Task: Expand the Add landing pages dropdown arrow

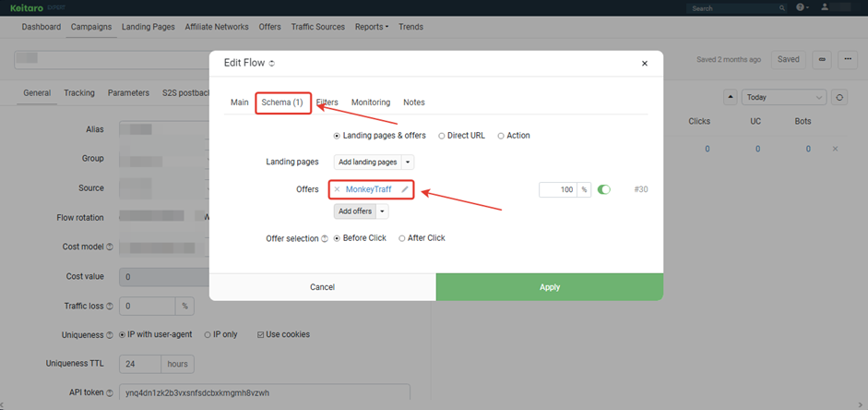Action: (408, 163)
